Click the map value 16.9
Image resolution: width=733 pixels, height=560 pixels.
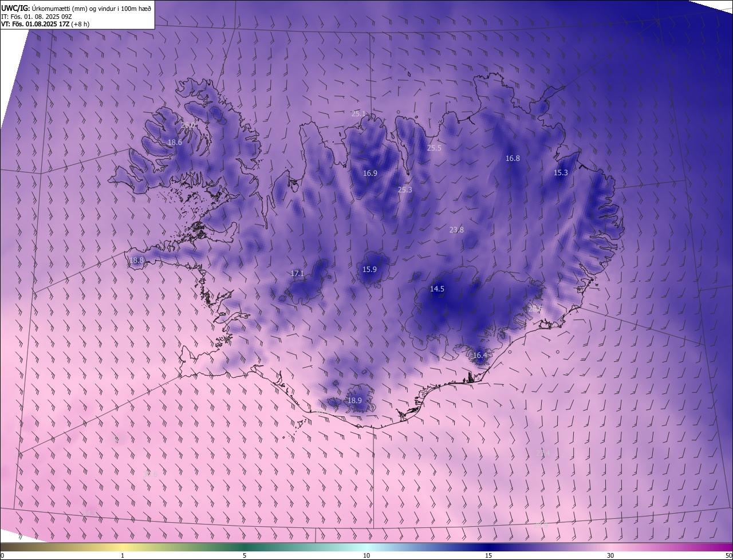point(370,173)
